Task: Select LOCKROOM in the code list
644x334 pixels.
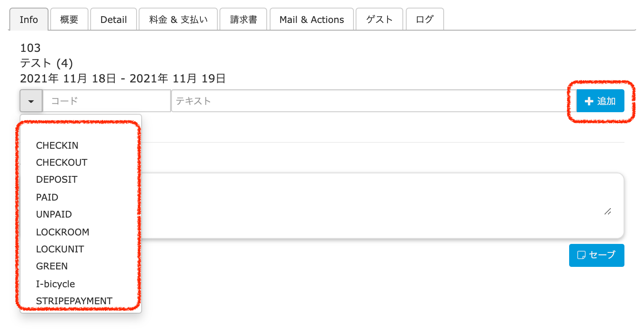Action: pos(63,232)
